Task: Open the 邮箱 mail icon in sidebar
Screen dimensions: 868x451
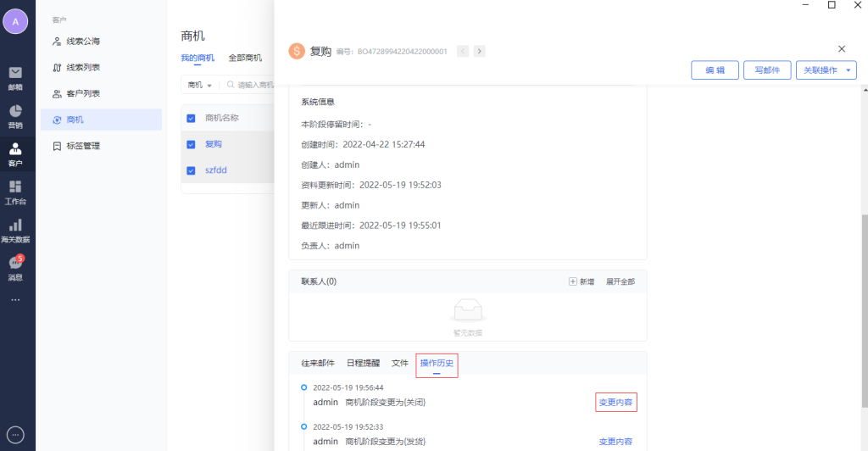Action: pyautogui.click(x=15, y=73)
